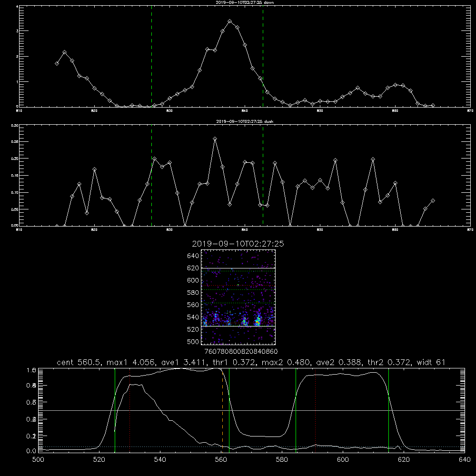Click the green vertical line near 525 in bottom plot
The image size is (476, 476).
pos(115,410)
